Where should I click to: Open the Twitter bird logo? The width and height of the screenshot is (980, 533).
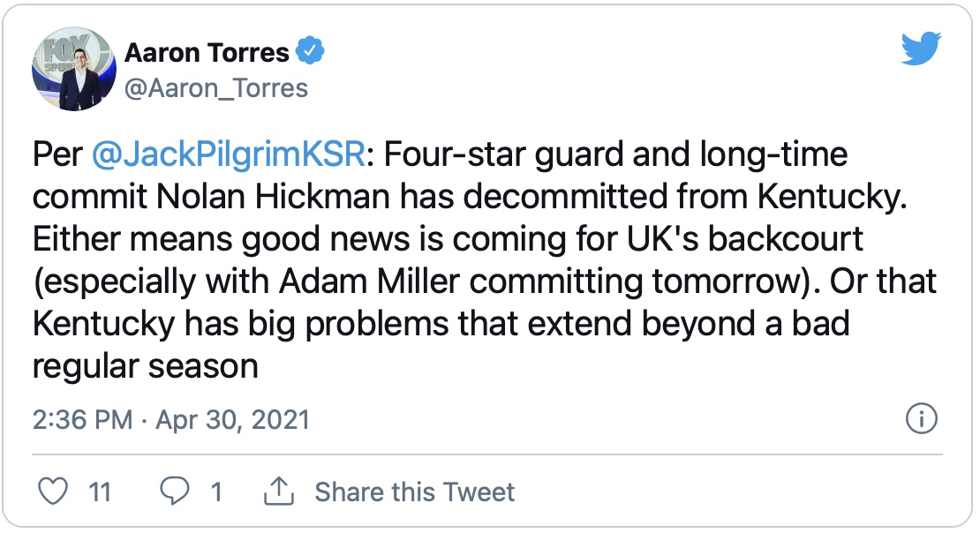pyautogui.click(x=921, y=49)
